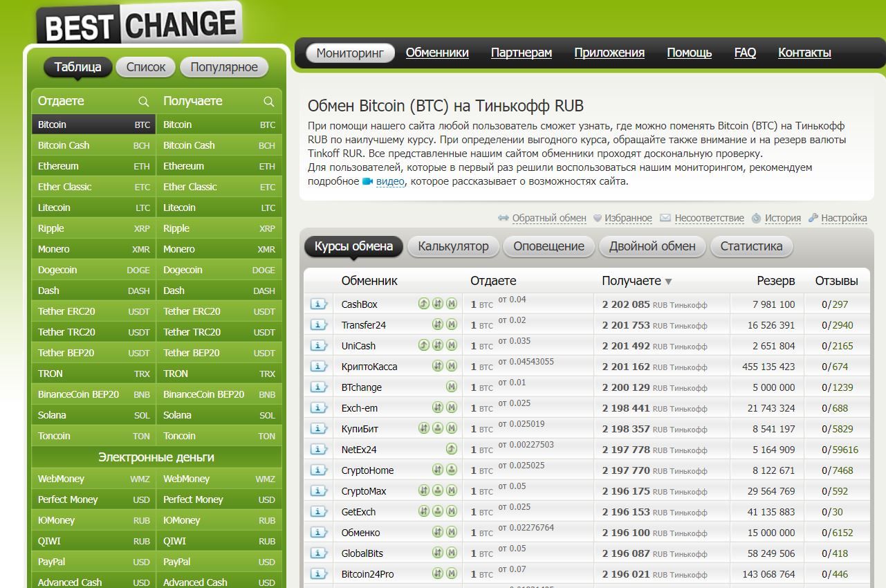Image resolution: width=886 pixels, height=588 pixels.
Task: Open the info icon for Transfer24
Action: (319, 325)
